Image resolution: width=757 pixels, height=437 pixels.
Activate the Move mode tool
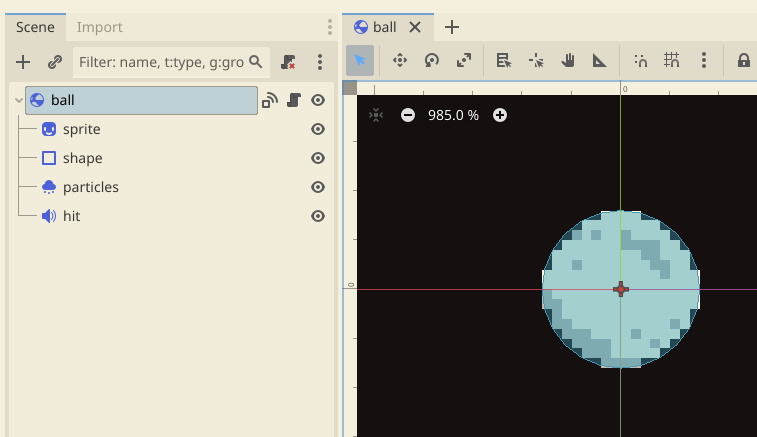[x=400, y=60]
